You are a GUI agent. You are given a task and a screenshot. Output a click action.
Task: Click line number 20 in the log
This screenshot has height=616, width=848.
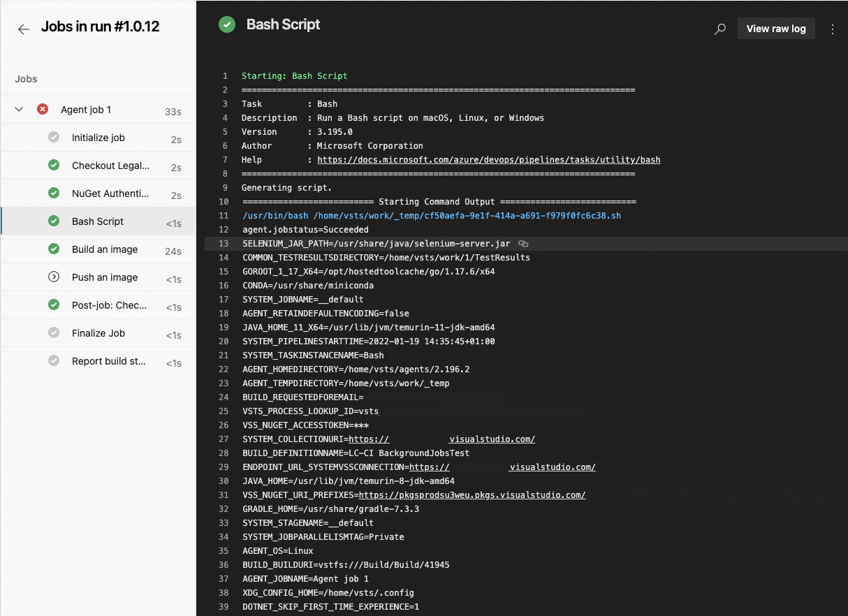[x=224, y=342]
